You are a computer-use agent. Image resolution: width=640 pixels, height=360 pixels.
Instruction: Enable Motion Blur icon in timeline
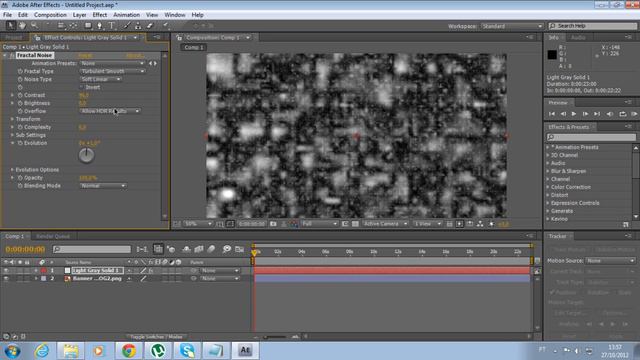[211, 249]
